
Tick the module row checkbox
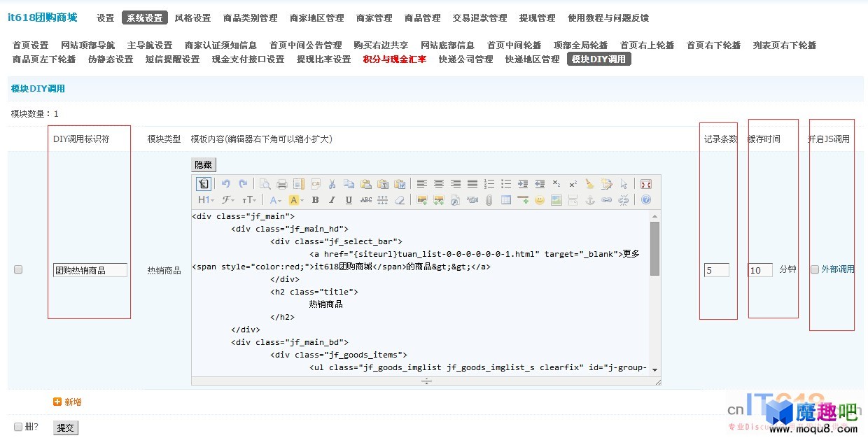coord(18,269)
